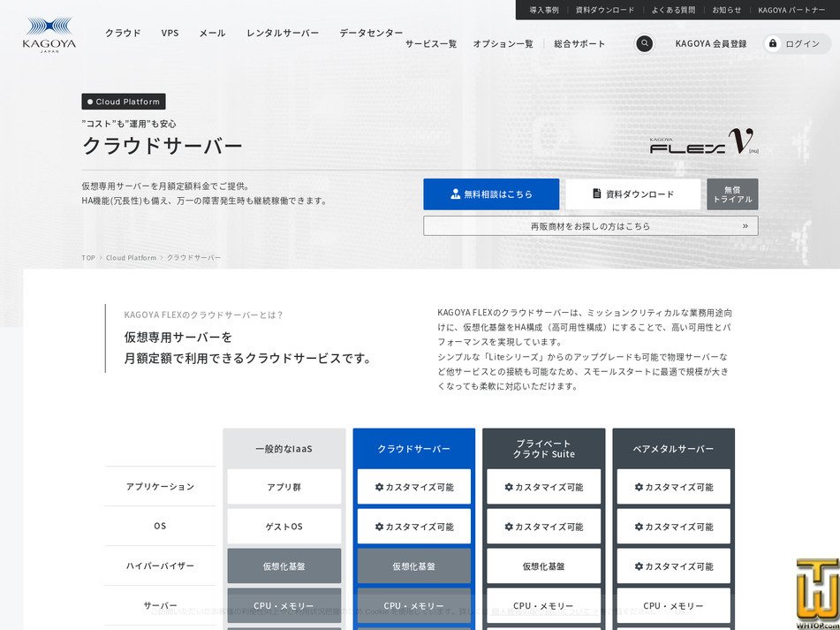Open 資料ダウンロード in top bar
Screen dimensions: 840x630
[605, 11]
